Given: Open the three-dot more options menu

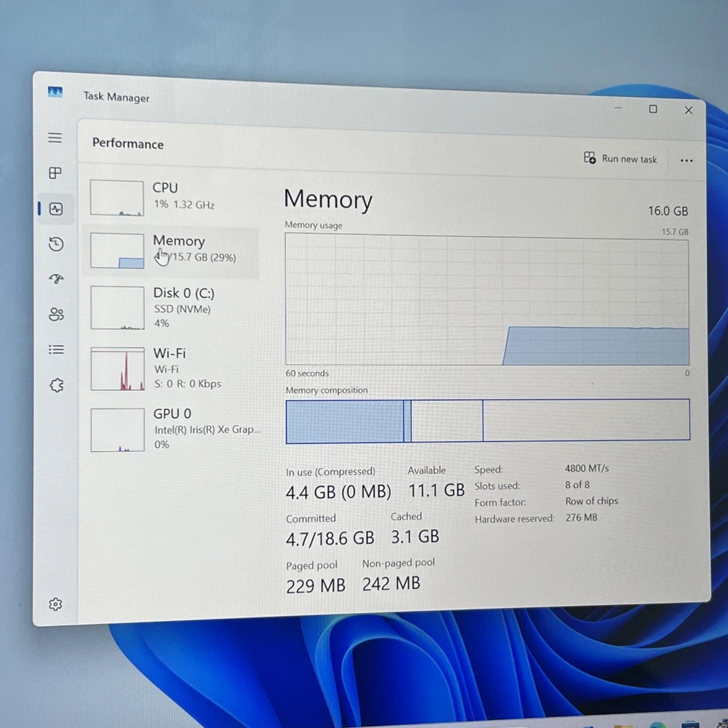Looking at the screenshot, I should (686, 161).
